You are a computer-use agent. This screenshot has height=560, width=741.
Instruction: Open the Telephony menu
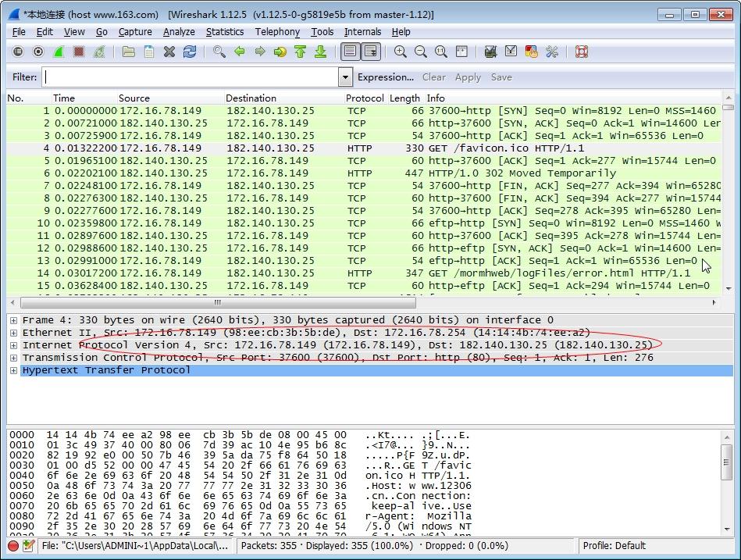click(277, 32)
